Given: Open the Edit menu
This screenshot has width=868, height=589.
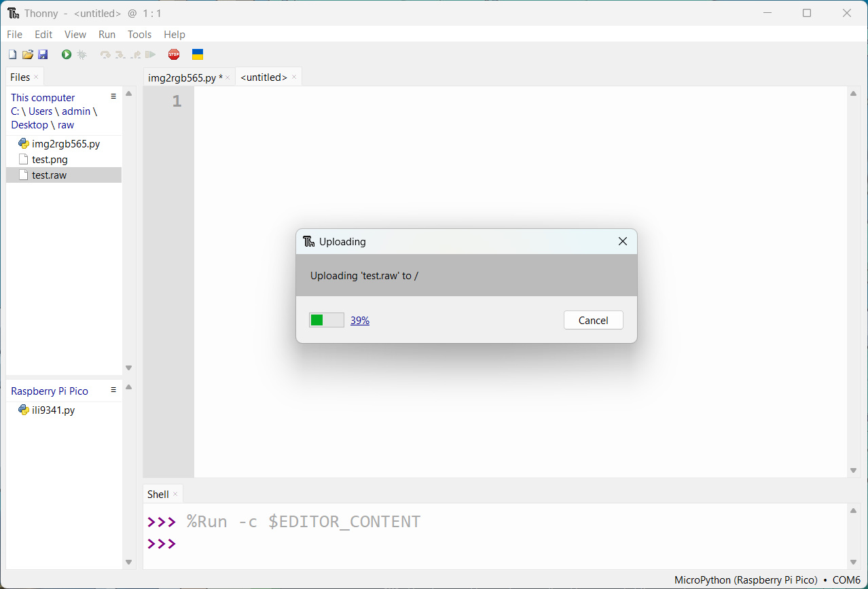Looking at the screenshot, I should (x=43, y=34).
